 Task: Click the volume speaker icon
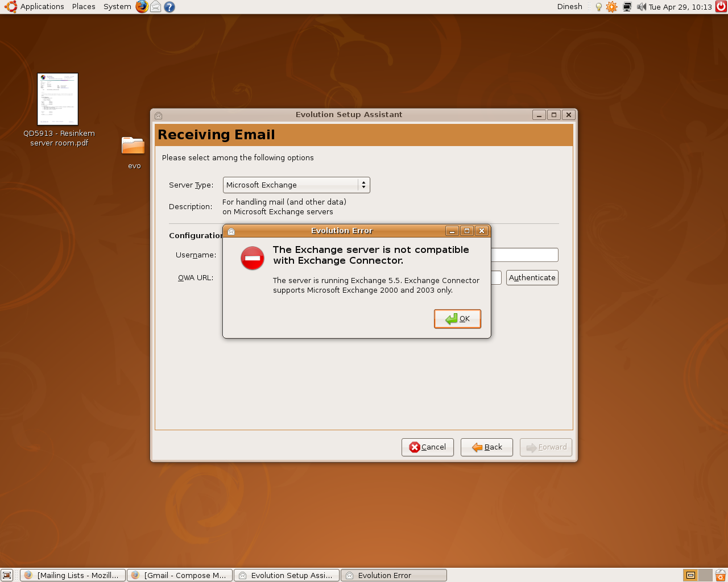(x=642, y=7)
